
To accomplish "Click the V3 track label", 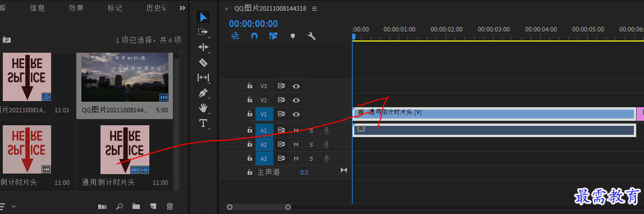I will click(264, 86).
